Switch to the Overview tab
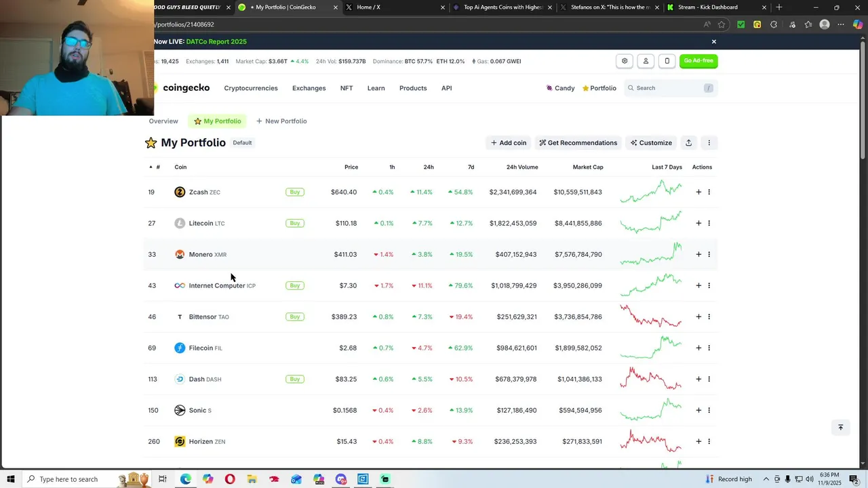The height and width of the screenshot is (488, 868). pyautogui.click(x=163, y=121)
